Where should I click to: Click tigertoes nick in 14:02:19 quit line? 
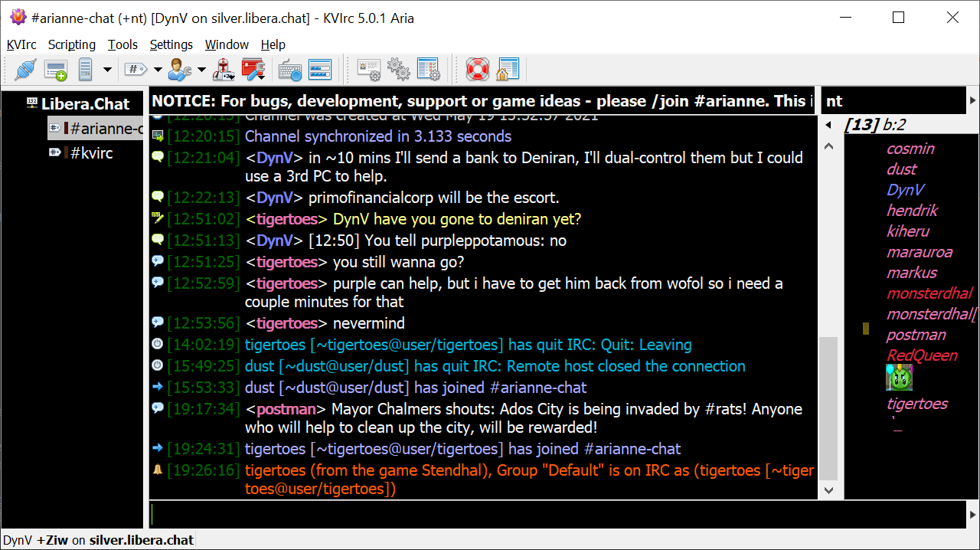276,345
